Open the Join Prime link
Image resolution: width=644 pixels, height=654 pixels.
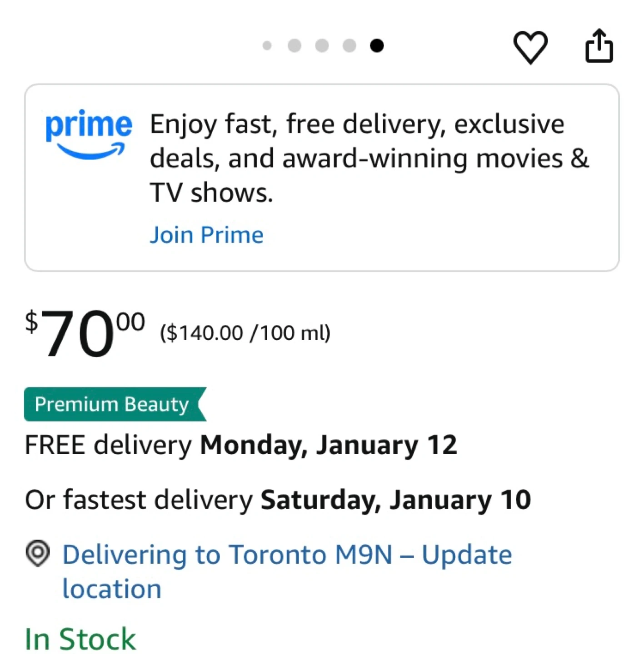(x=206, y=235)
